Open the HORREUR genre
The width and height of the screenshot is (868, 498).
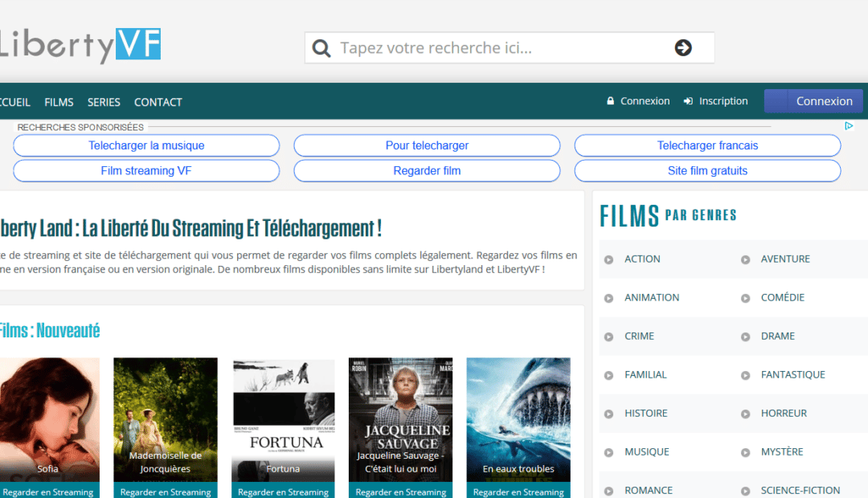point(784,414)
